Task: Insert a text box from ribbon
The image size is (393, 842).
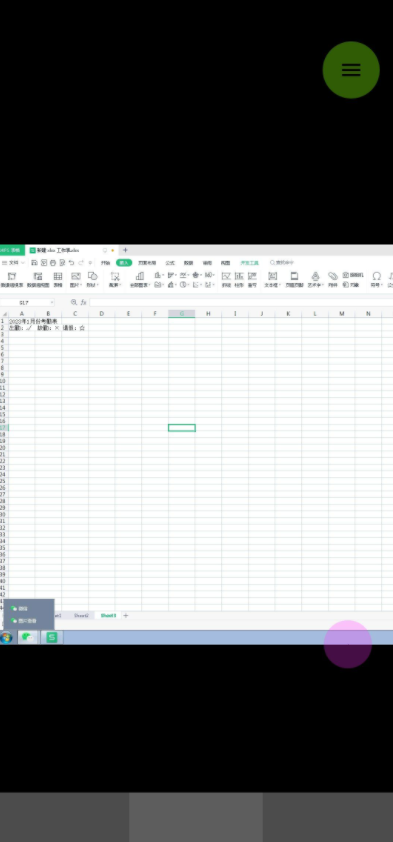Action: [x=273, y=279]
